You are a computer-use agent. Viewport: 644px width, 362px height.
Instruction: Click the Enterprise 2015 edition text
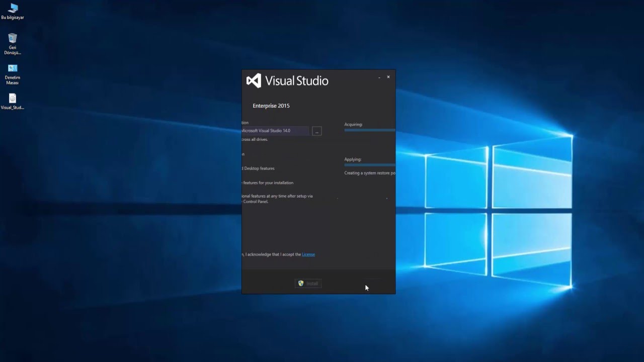click(x=271, y=106)
